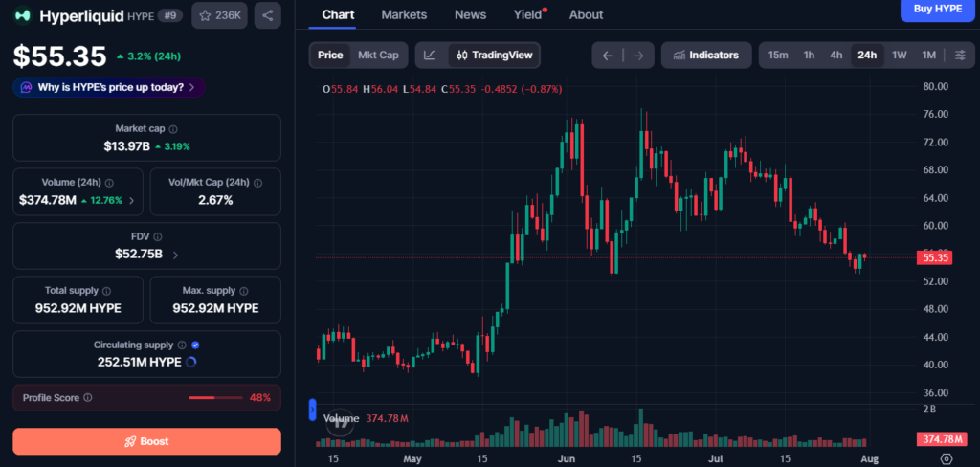This screenshot has height=467, width=980.
Task: Open the share icon button
Action: [x=268, y=15]
